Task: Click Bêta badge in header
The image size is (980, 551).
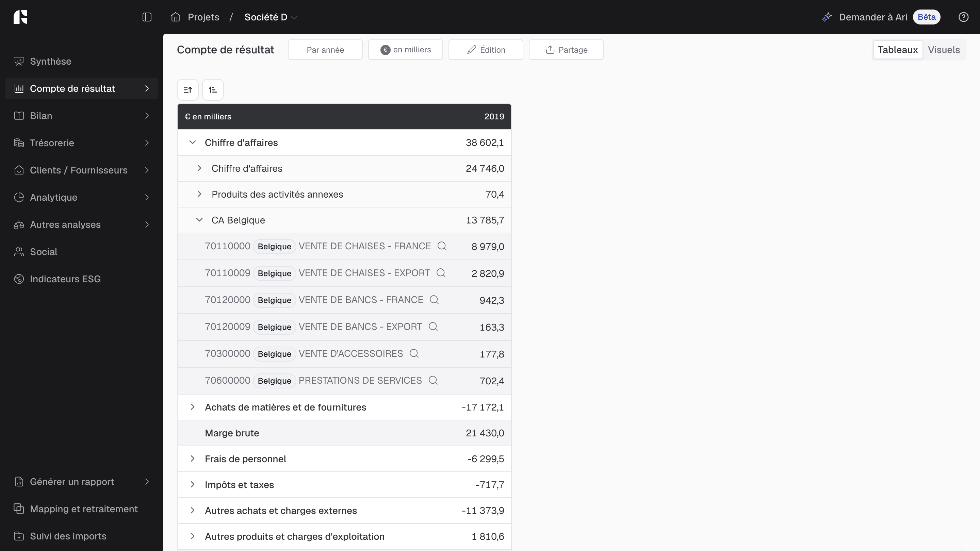Action: (x=926, y=17)
